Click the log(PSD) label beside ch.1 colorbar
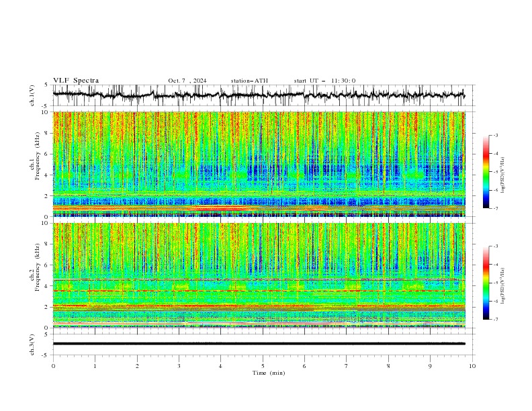This screenshot has height=411, width=532. click(502, 175)
